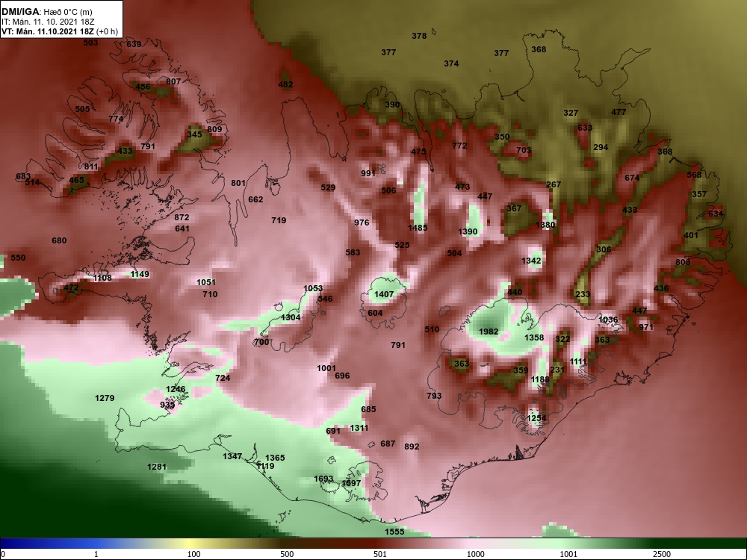747x560 pixels.
Task: Click the 1051 value on the map
Action: click(206, 282)
